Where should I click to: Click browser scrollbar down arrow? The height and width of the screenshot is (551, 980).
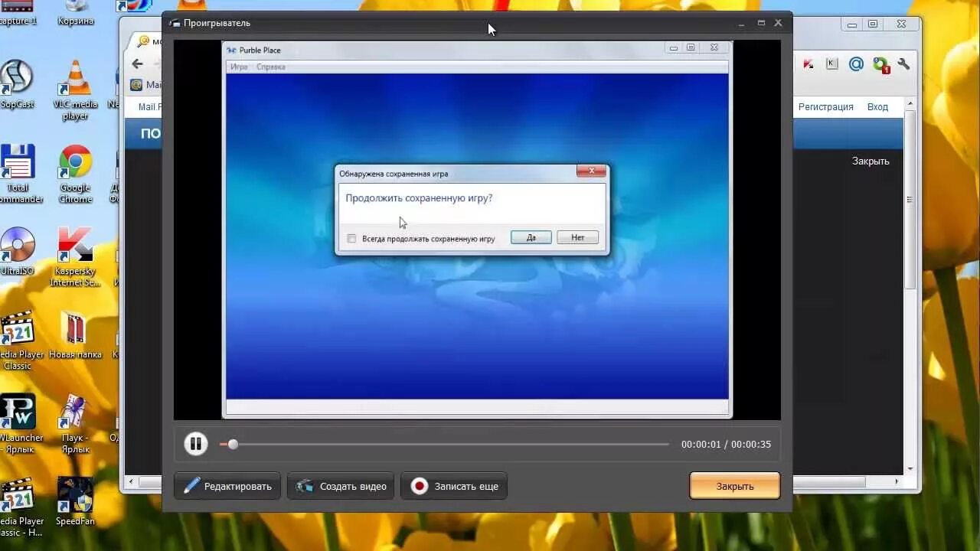tap(910, 468)
